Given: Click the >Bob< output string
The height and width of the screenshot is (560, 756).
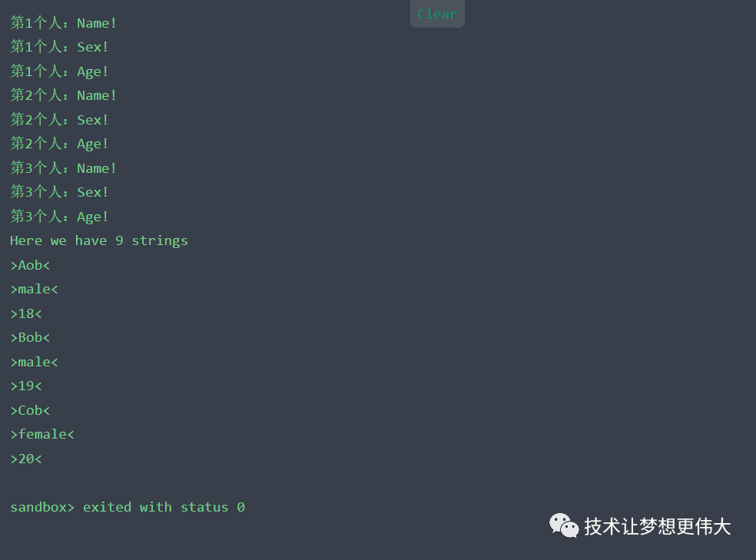Looking at the screenshot, I should [30, 337].
